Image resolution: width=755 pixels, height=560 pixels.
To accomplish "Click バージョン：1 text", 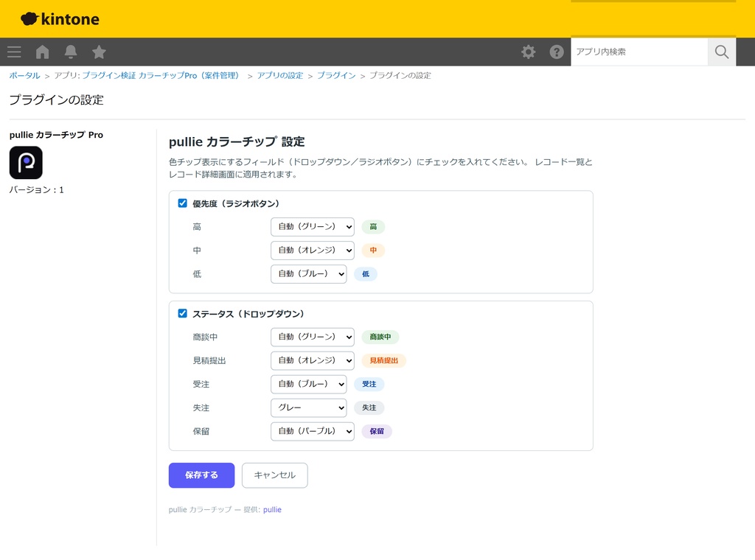I will pos(37,189).
